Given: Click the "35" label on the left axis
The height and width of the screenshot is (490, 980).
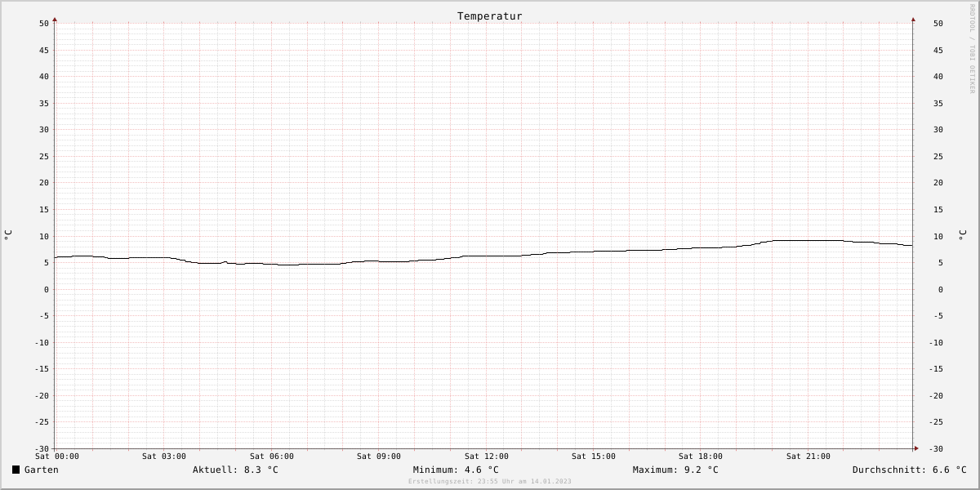Looking at the screenshot, I should coord(44,103).
